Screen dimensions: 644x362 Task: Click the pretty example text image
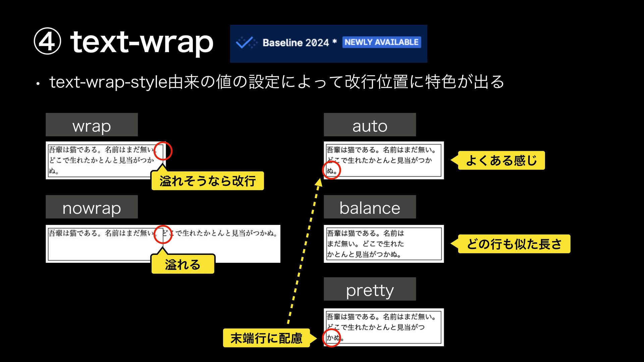pos(384,327)
